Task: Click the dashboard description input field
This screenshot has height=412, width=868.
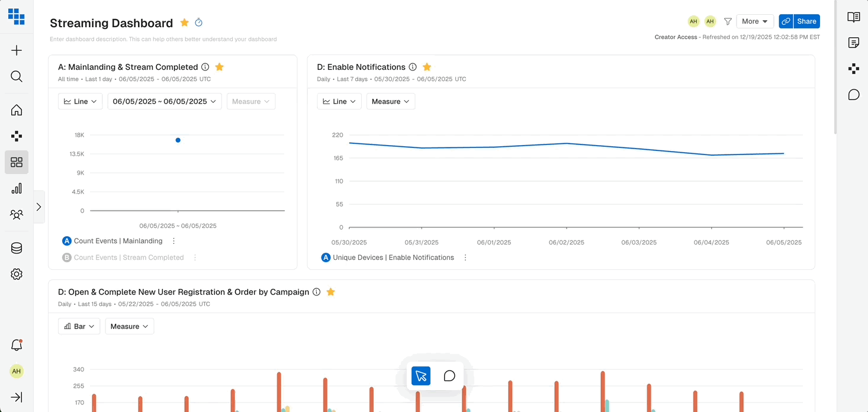Action: pyautogui.click(x=163, y=39)
